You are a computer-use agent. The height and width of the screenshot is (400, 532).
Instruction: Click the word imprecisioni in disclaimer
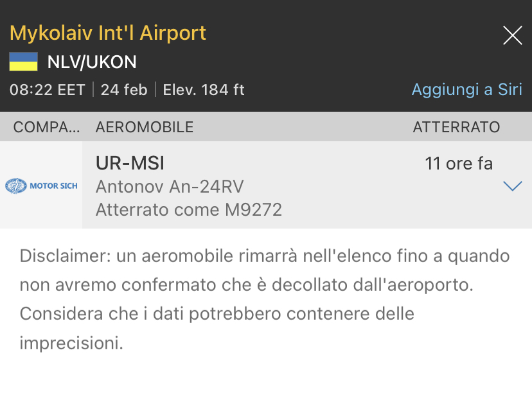pos(71,343)
